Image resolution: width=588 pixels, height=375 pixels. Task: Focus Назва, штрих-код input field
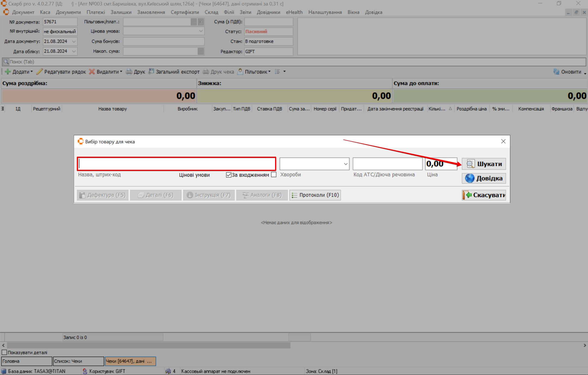(x=176, y=164)
